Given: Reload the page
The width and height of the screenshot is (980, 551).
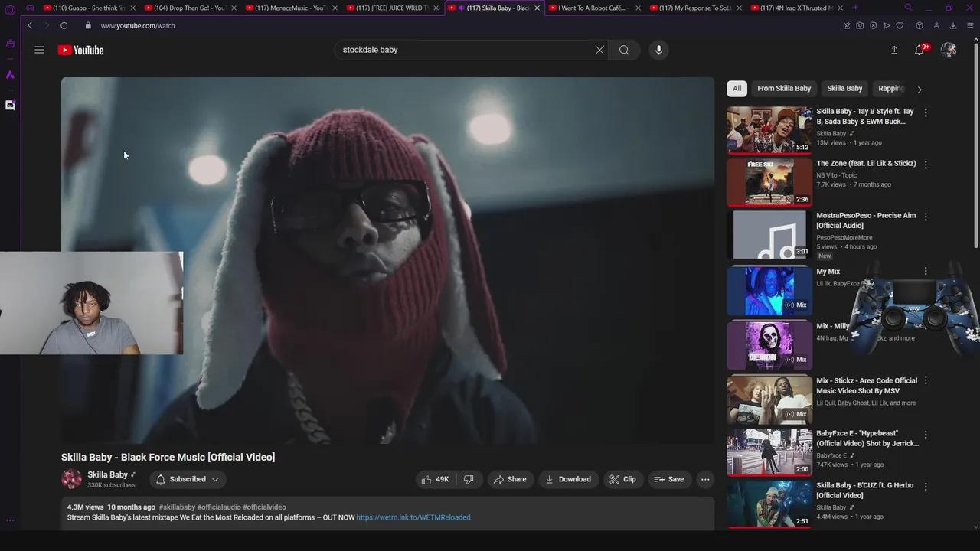Looking at the screenshot, I should [x=64, y=25].
